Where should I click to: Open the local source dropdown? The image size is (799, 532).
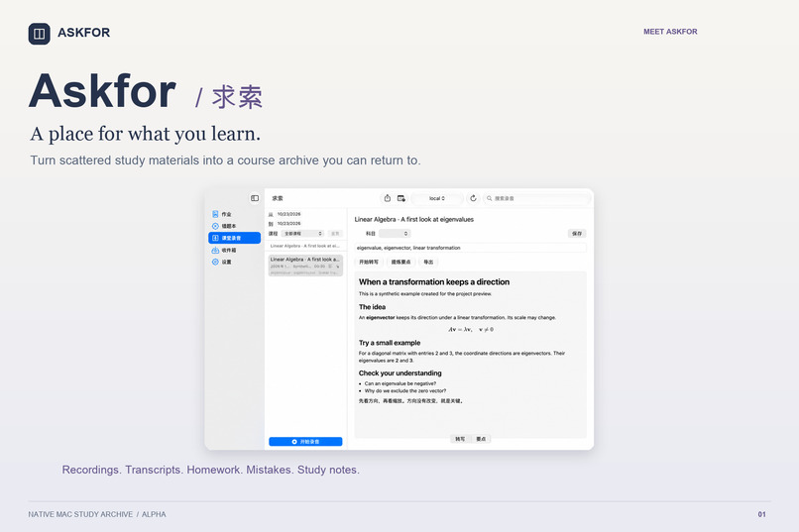click(437, 198)
